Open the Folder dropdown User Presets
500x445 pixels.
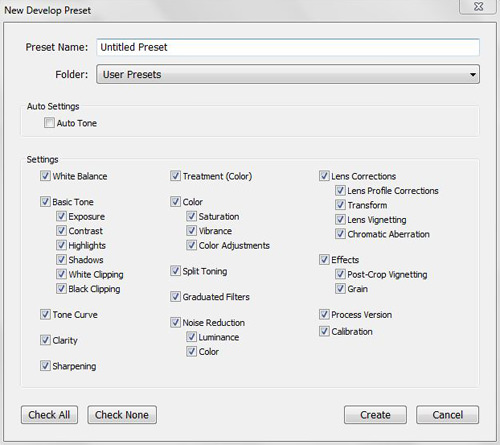click(x=288, y=74)
